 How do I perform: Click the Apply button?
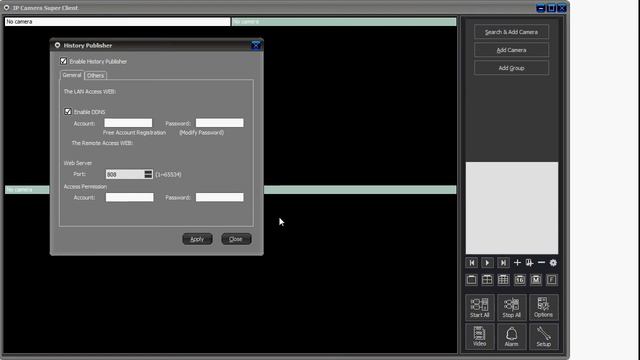pos(197,239)
